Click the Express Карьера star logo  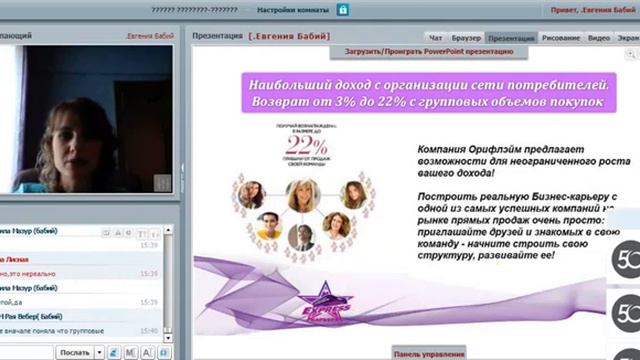(x=325, y=301)
